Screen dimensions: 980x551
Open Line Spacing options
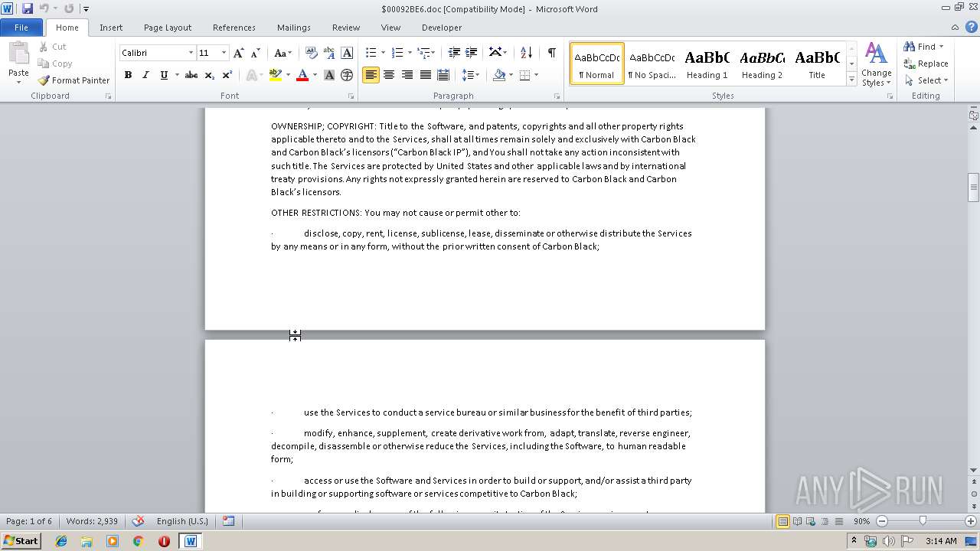470,75
